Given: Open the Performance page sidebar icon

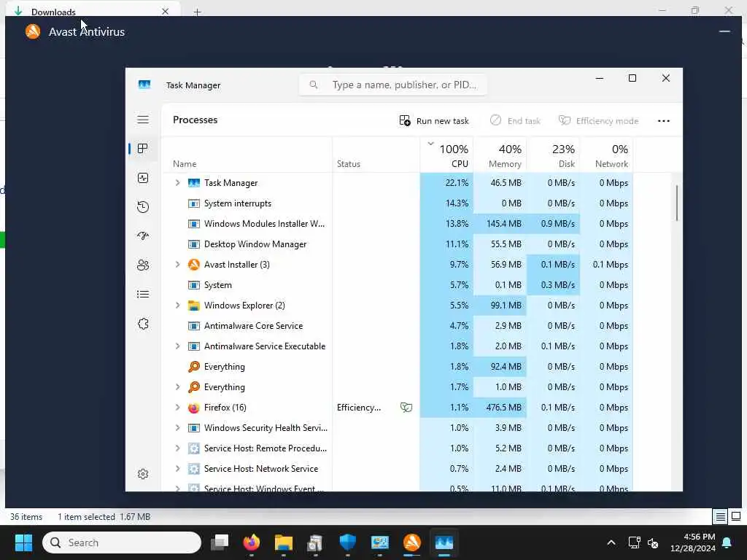Looking at the screenshot, I should point(143,178).
